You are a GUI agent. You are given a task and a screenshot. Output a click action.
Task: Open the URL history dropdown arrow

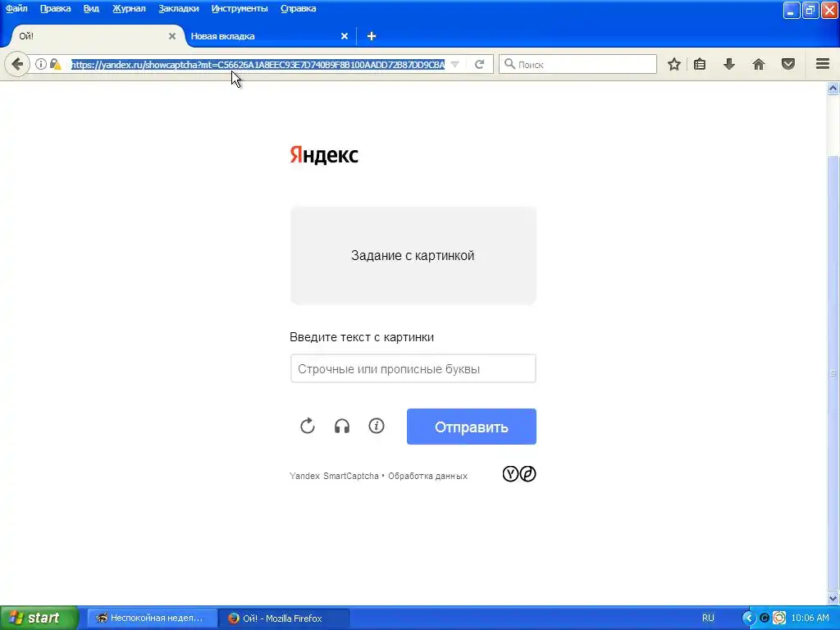tap(454, 64)
